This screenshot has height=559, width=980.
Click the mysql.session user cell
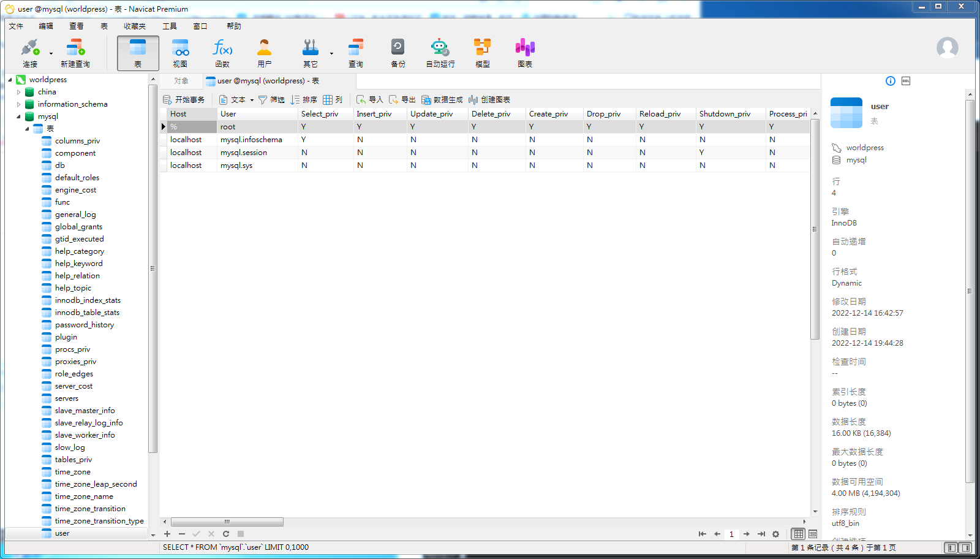[x=257, y=153]
